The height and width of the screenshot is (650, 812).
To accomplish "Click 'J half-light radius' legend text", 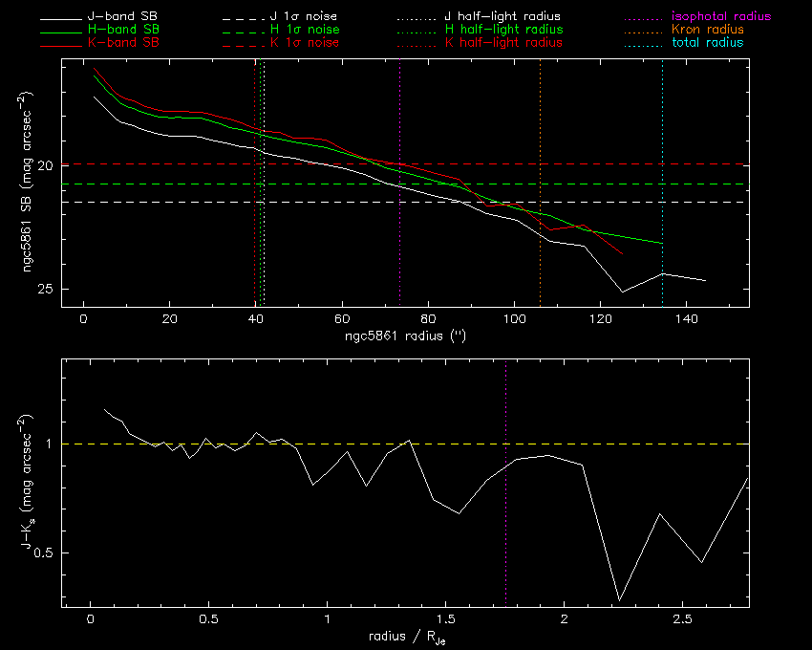I will [x=502, y=16].
